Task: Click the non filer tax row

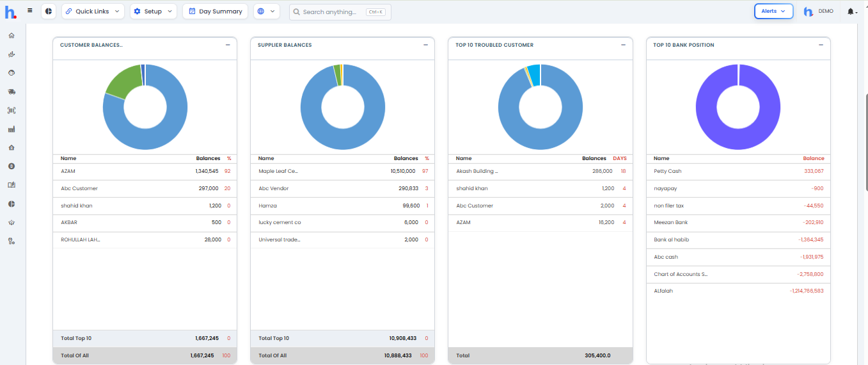Action: 738,206
